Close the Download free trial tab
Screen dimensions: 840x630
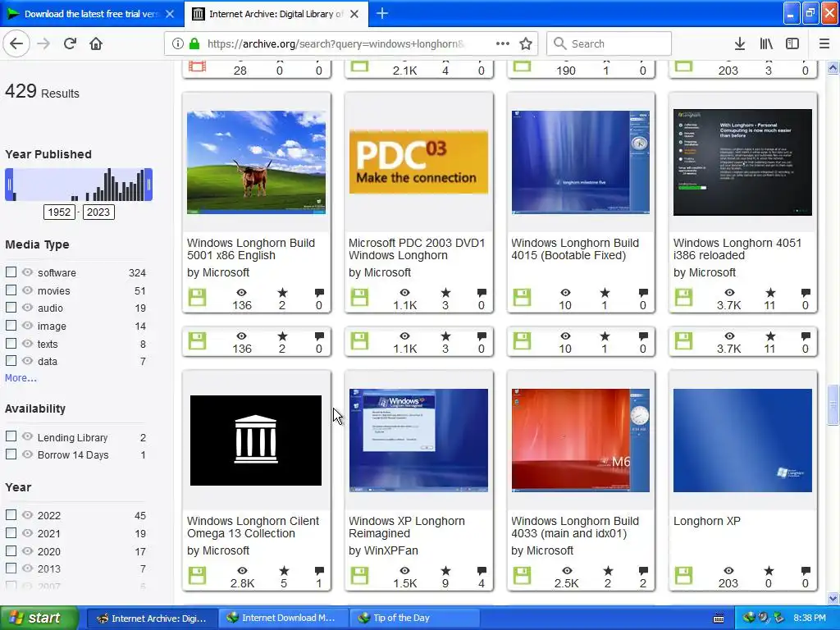(170, 14)
